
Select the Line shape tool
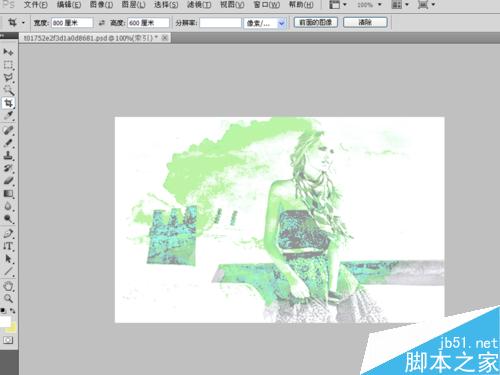coord(8,272)
